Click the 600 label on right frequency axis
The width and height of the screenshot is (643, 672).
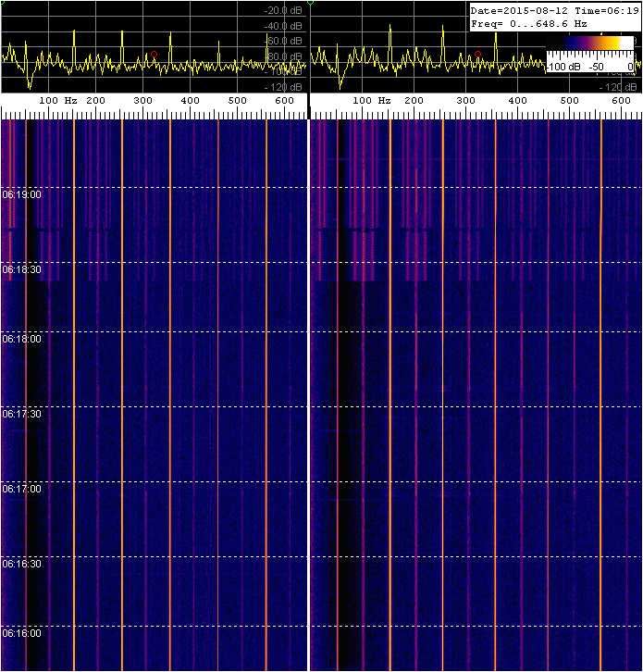click(621, 101)
